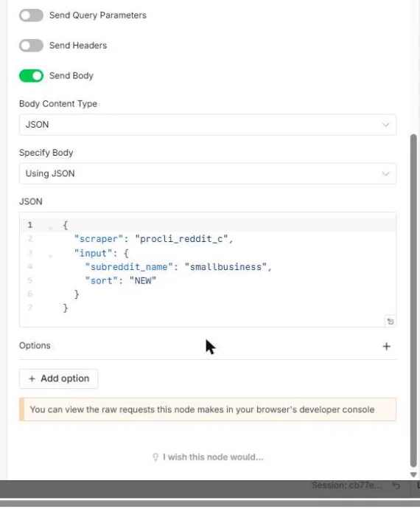
Task: Click the Add option button
Action: point(59,378)
